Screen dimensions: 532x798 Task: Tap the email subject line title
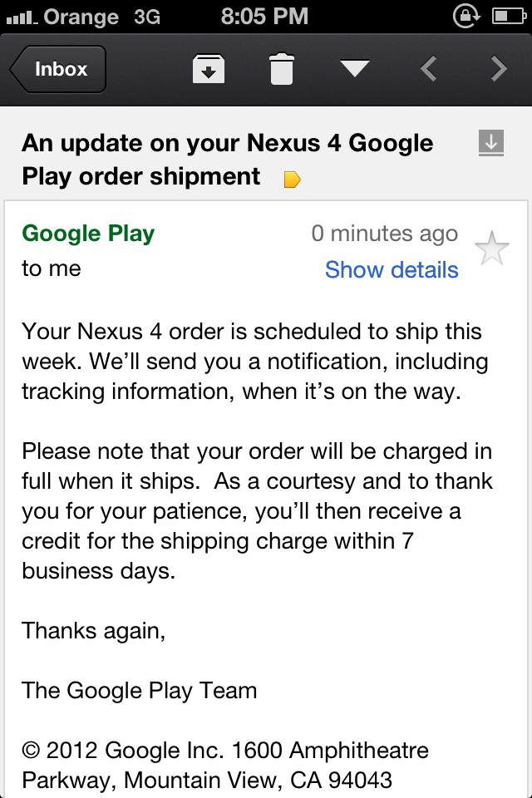click(227, 160)
